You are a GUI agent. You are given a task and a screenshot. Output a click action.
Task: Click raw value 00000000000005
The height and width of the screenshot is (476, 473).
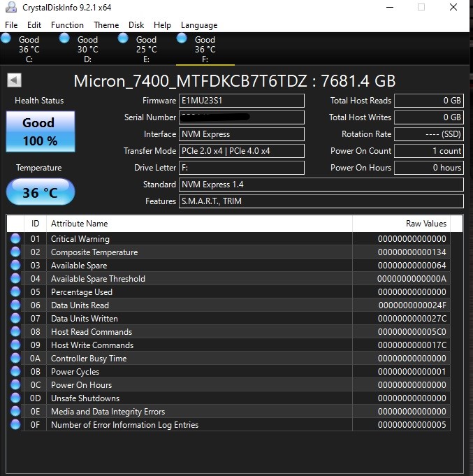[412, 425]
